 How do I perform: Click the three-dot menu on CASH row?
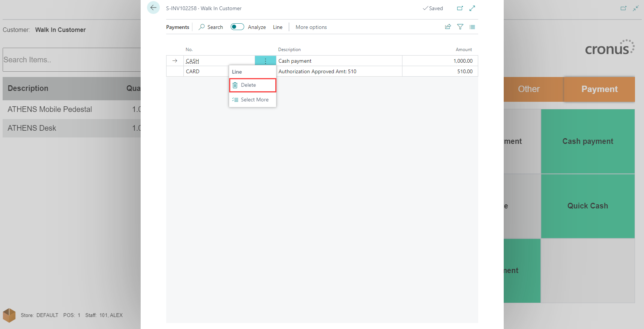point(265,61)
